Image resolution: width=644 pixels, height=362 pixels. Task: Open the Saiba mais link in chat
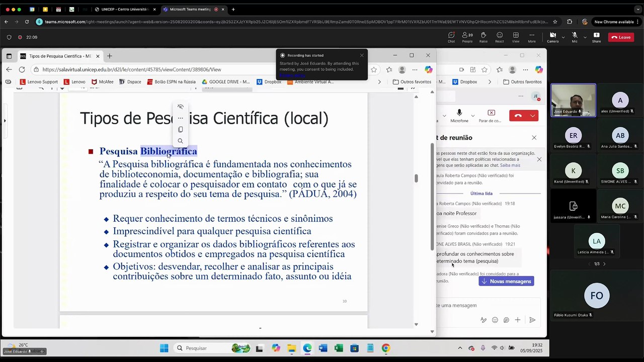click(x=510, y=165)
